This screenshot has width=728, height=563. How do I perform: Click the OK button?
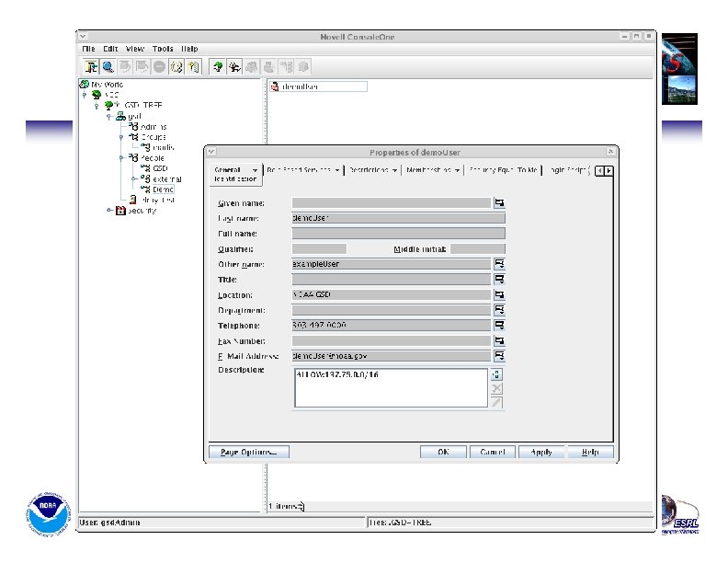pyautogui.click(x=443, y=452)
